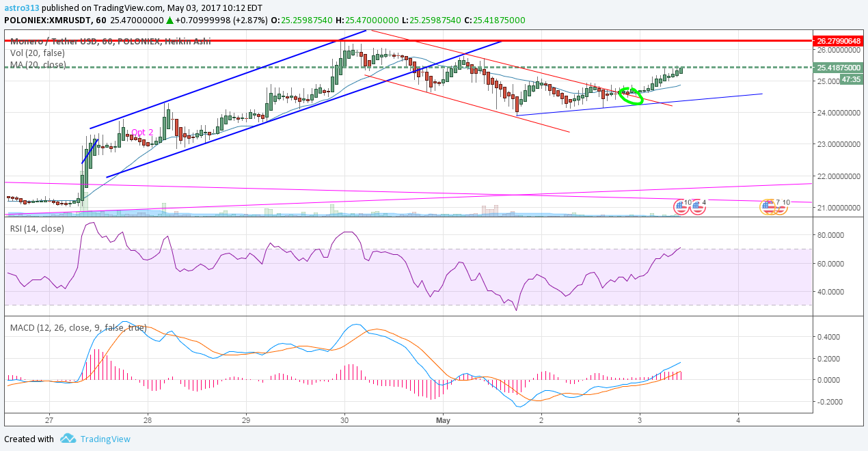The height and width of the screenshot is (451, 868).
Task: Click the 0.2000 MACD axis label
Action: click(830, 359)
